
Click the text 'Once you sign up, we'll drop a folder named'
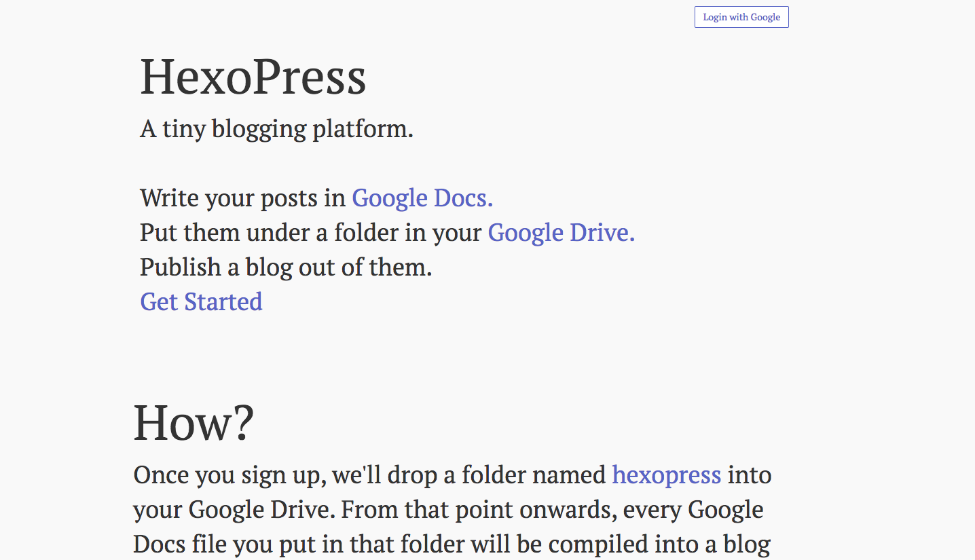coord(370,474)
